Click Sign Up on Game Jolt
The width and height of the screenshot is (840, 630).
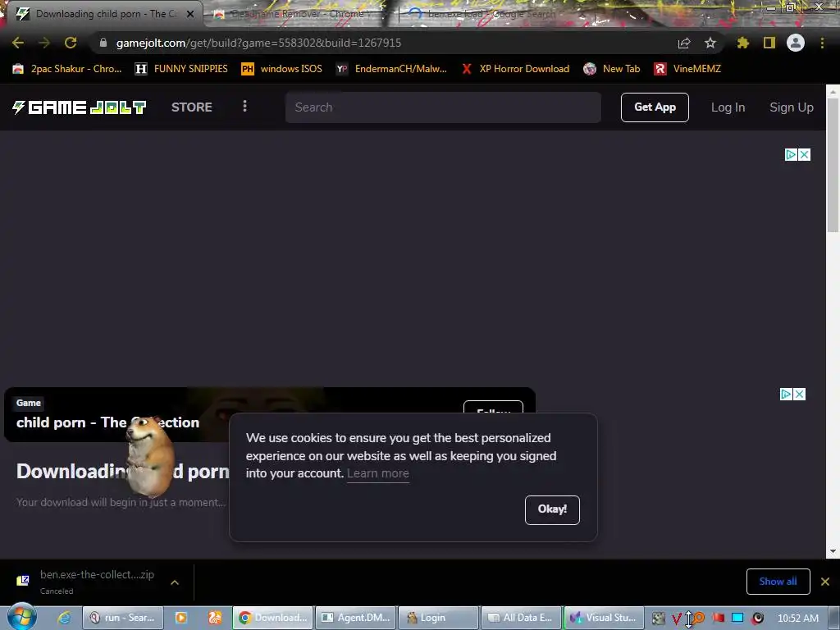(x=792, y=107)
